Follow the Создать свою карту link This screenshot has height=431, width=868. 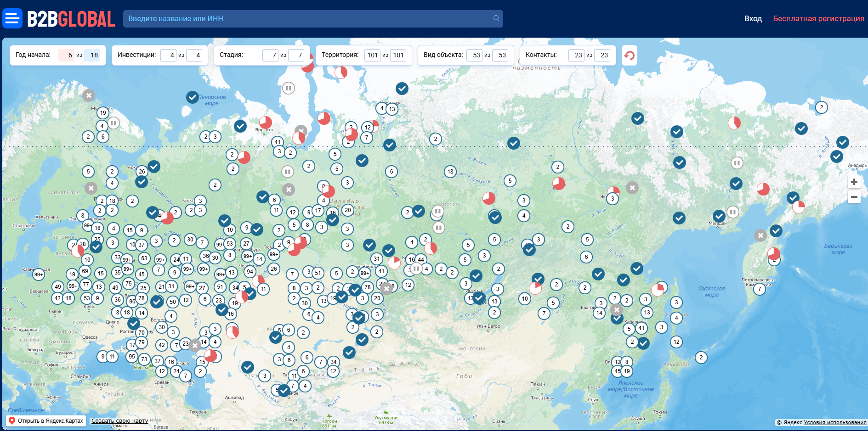pos(119,421)
